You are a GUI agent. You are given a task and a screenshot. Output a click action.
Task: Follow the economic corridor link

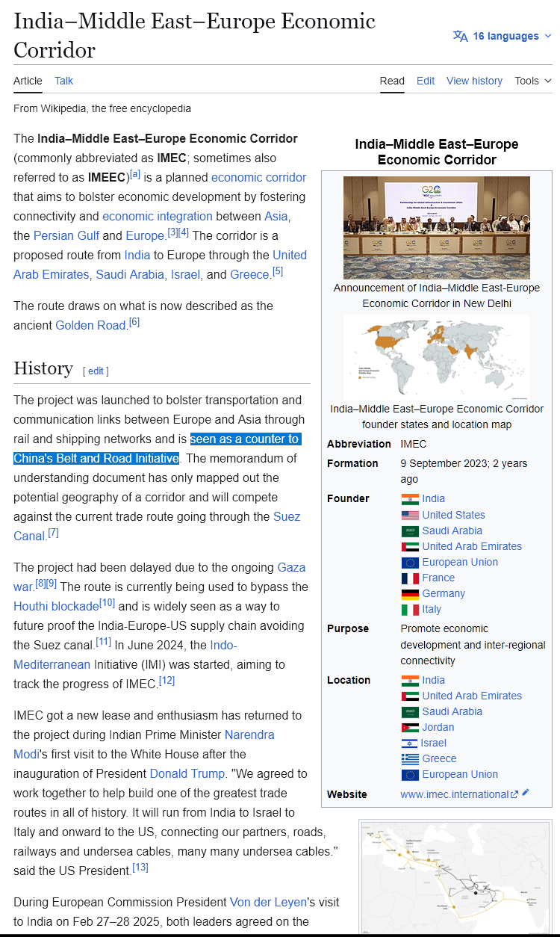258,177
